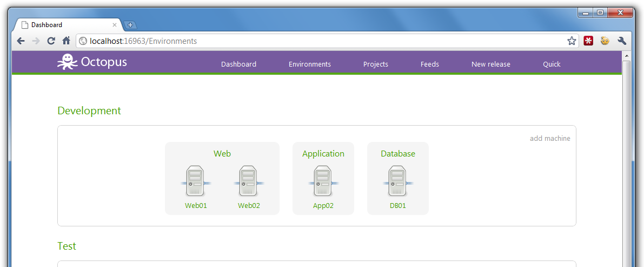
Task: Open the Web02 machine link
Action: [x=249, y=206]
